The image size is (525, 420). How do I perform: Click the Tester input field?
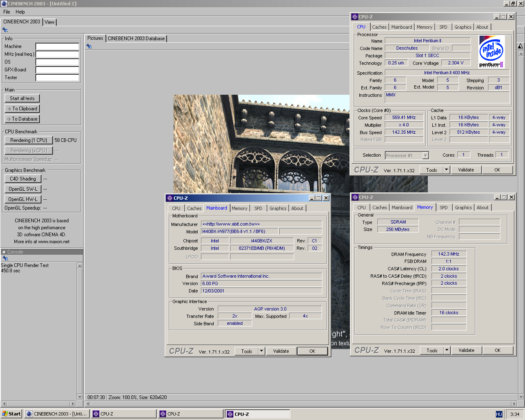pyautogui.click(x=57, y=78)
